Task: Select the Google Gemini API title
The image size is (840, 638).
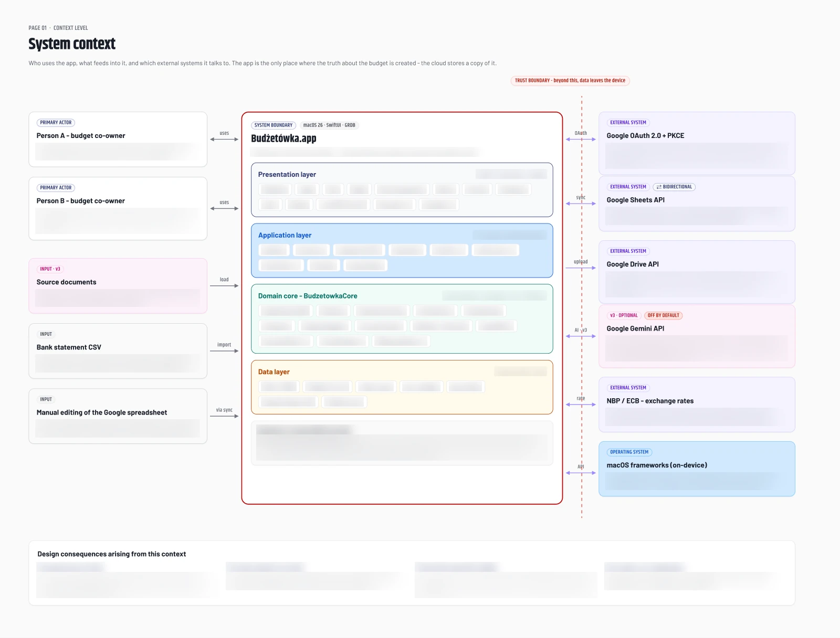Action: click(x=635, y=328)
